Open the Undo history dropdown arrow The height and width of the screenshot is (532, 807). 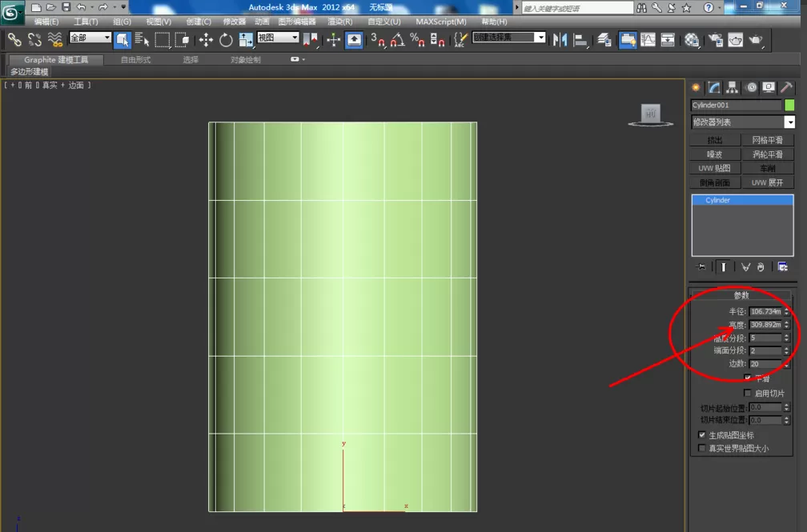(x=91, y=7)
